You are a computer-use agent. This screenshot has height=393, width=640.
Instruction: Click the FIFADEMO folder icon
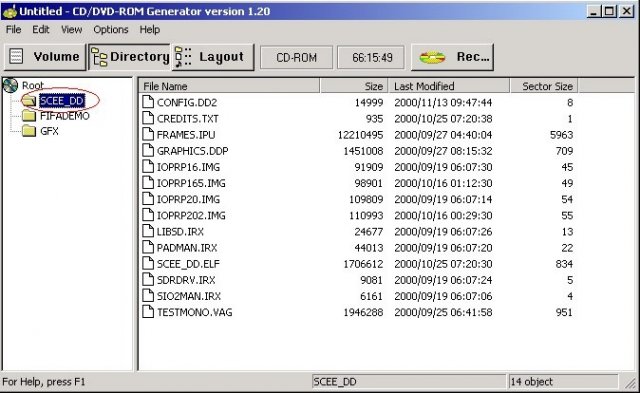click(29, 116)
